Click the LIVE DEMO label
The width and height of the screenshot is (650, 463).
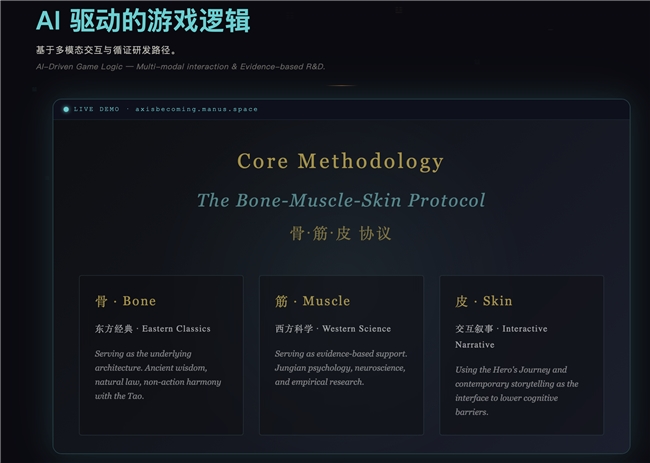point(96,109)
